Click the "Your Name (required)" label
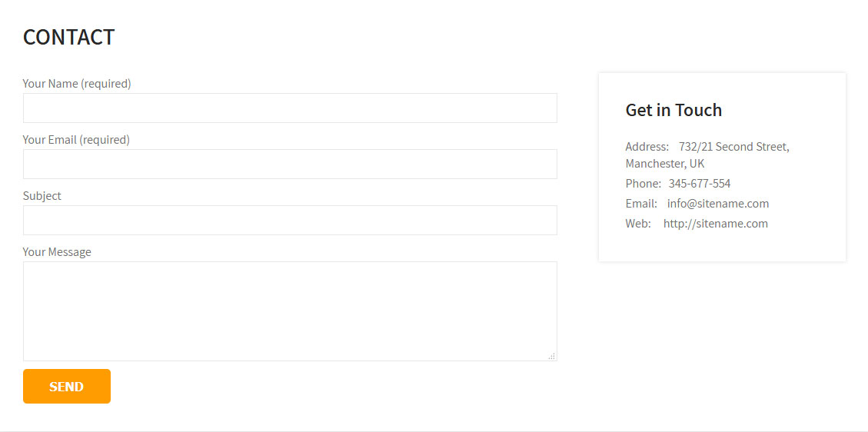The height and width of the screenshot is (432, 868). (x=77, y=84)
